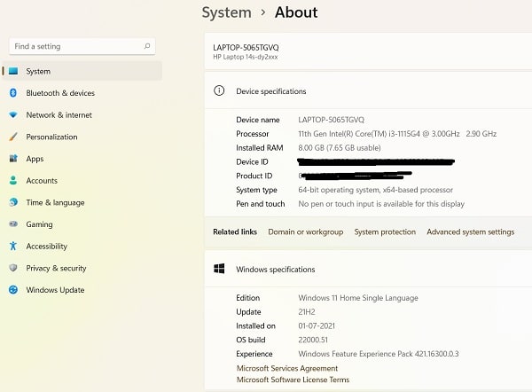Click the Windows Update sync icon
Viewport: 532px width, 392px height.
pyautogui.click(x=13, y=290)
